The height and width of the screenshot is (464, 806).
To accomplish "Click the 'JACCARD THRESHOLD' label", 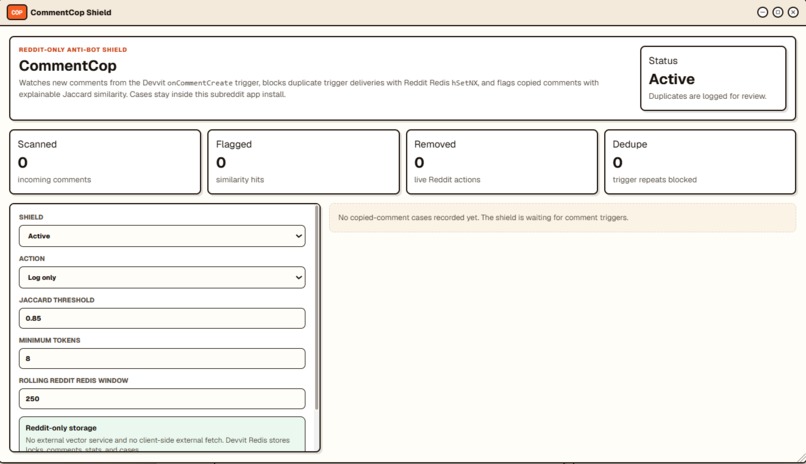I will pos(57,300).
